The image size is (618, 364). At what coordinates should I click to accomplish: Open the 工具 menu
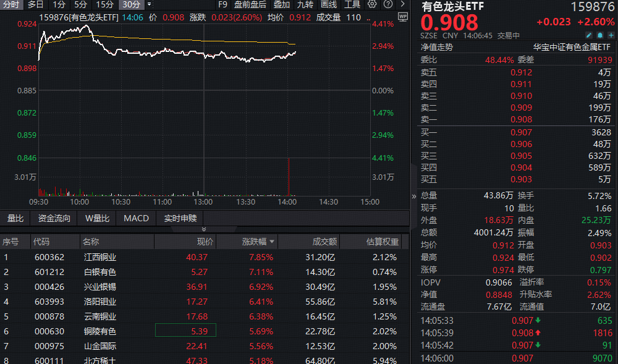(x=352, y=4)
